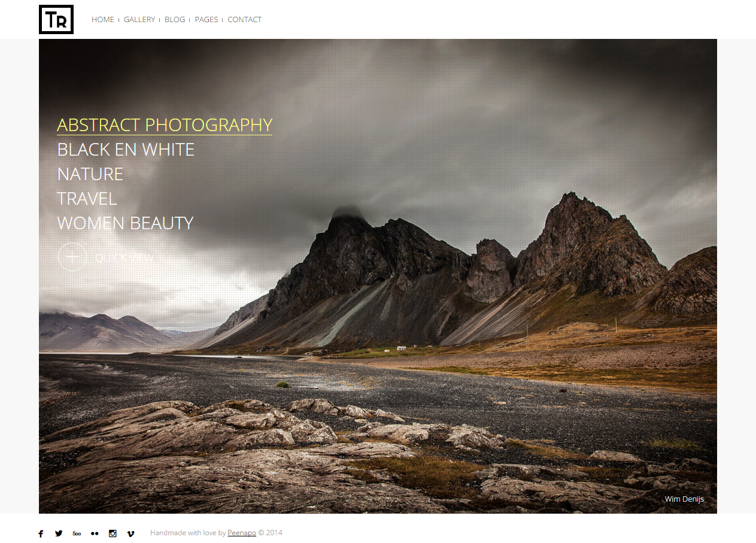Go to Home in navigation

pos(102,20)
